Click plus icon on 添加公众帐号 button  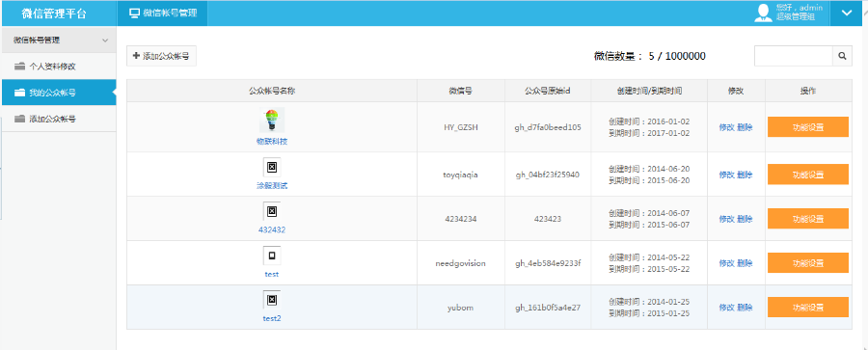click(x=136, y=56)
